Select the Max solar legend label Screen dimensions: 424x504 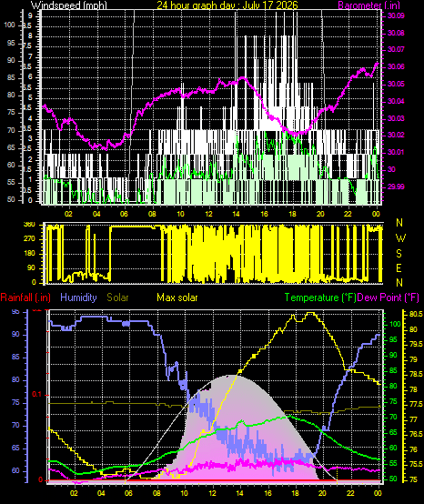[x=177, y=297]
